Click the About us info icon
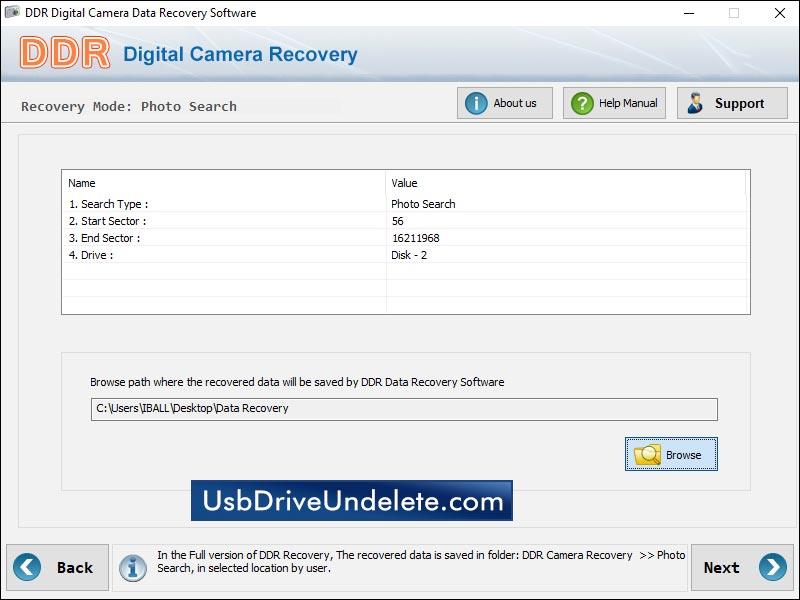The image size is (800, 600). pyautogui.click(x=476, y=103)
